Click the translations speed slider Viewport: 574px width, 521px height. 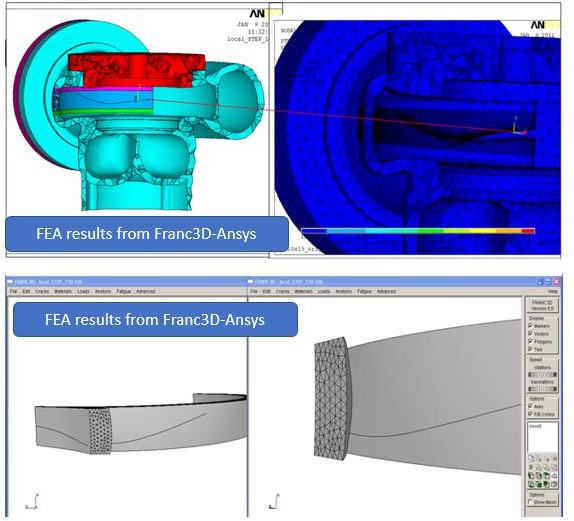pos(543,389)
